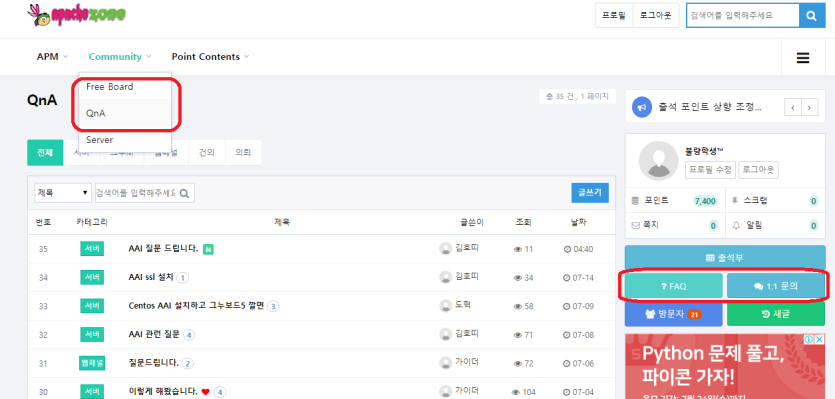Viewport: 835px width, 399px height.
Task: Click the 포인트 value 7,400
Action: pyautogui.click(x=705, y=201)
